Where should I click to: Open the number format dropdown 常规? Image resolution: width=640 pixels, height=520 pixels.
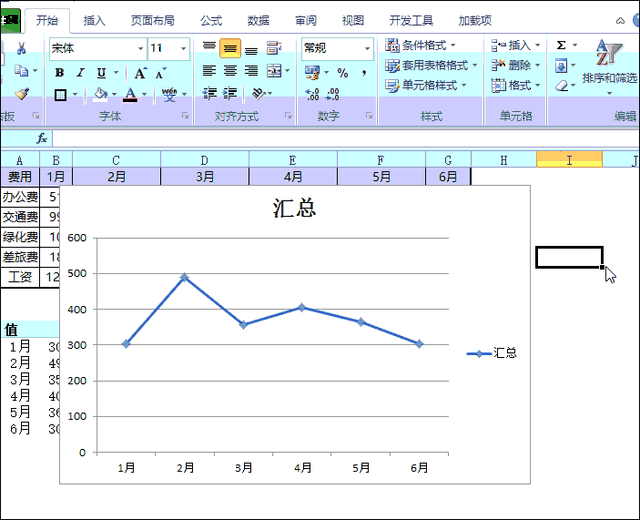[x=367, y=49]
